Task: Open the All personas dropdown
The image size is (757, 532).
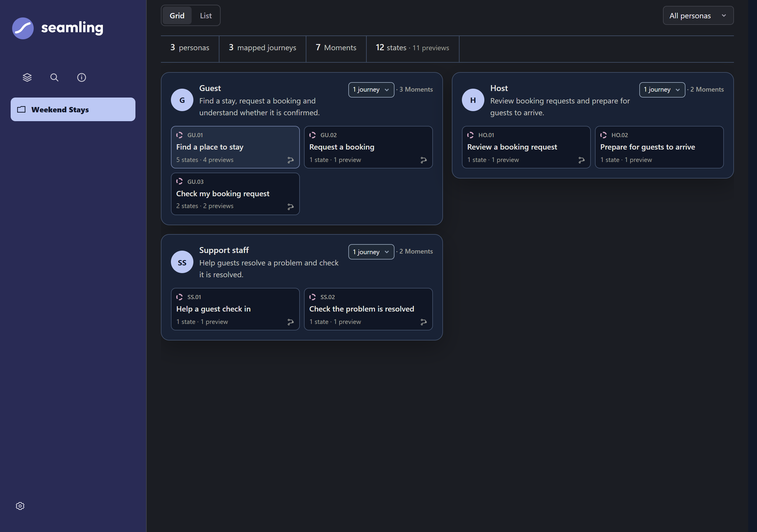Action: (x=698, y=15)
